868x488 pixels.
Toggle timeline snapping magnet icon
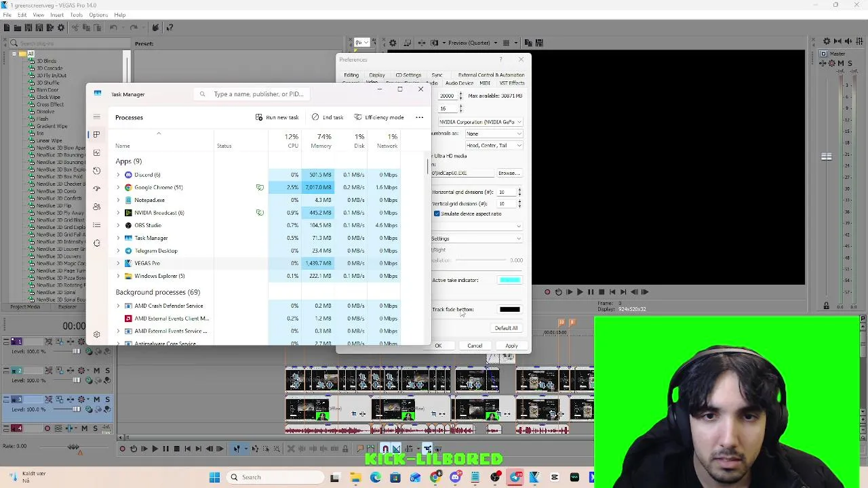[384, 449]
